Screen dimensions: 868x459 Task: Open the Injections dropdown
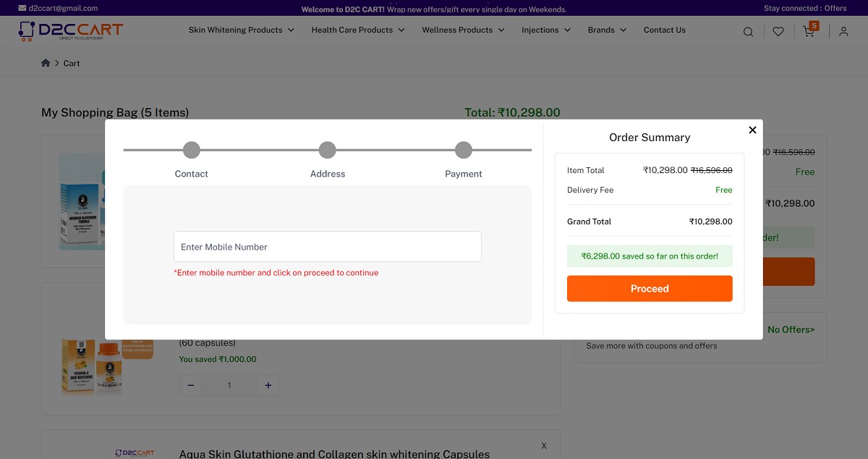click(x=540, y=30)
